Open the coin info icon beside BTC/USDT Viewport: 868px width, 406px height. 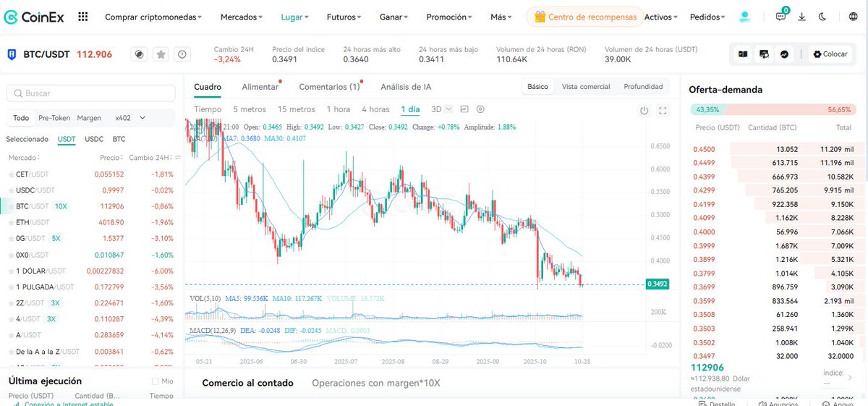tap(140, 54)
